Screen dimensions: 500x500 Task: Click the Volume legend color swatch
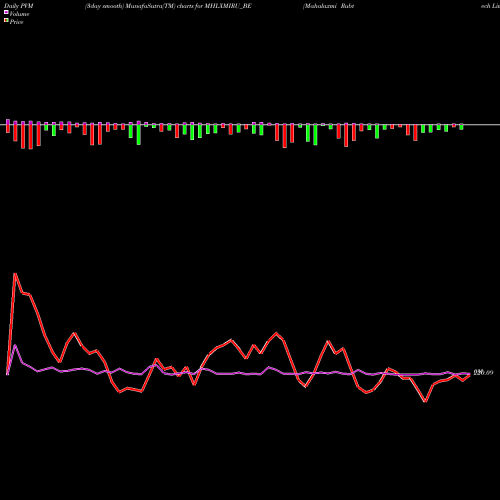click(x=6, y=13)
